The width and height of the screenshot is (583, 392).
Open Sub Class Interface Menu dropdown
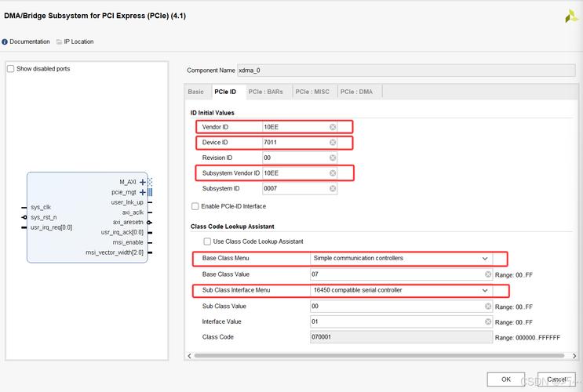[x=401, y=290]
